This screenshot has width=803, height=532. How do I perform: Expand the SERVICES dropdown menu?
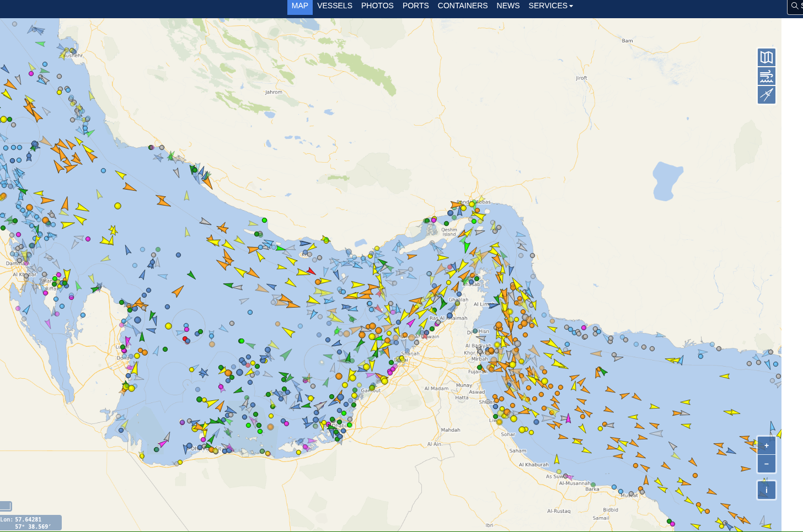(550, 6)
